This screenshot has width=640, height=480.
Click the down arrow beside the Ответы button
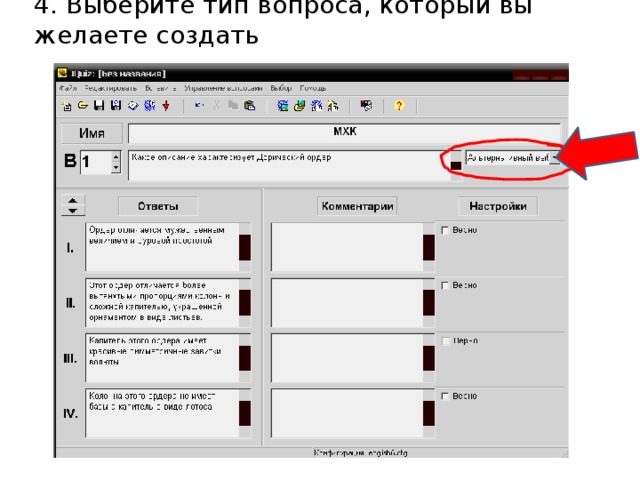73,211
